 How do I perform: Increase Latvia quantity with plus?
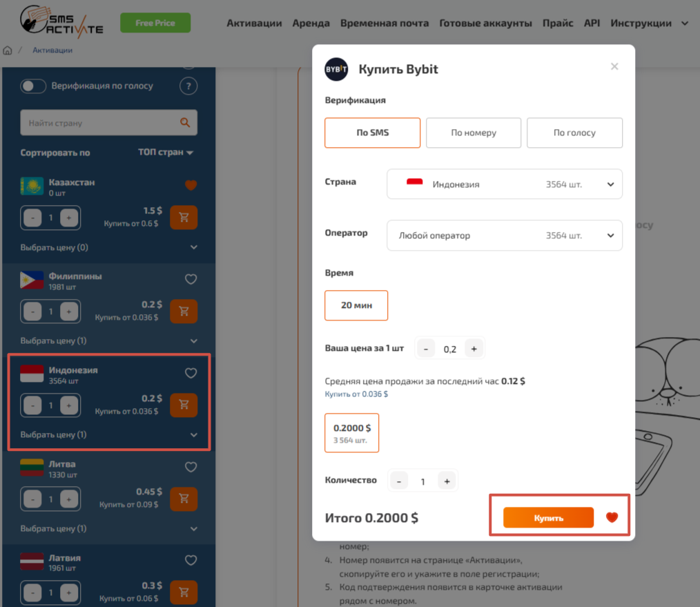click(69, 592)
